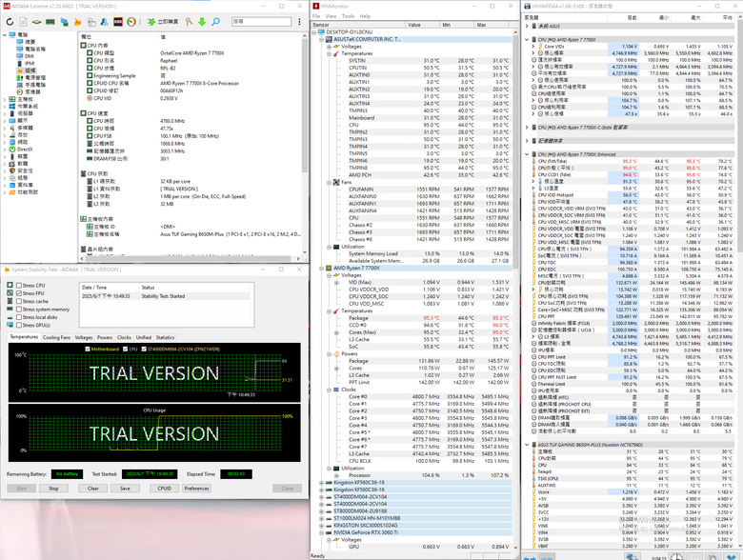The height and width of the screenshot is (560, 743).
Task: Click the network computers icon in AIDA64 toolbar
Action: tap(64, 22)
